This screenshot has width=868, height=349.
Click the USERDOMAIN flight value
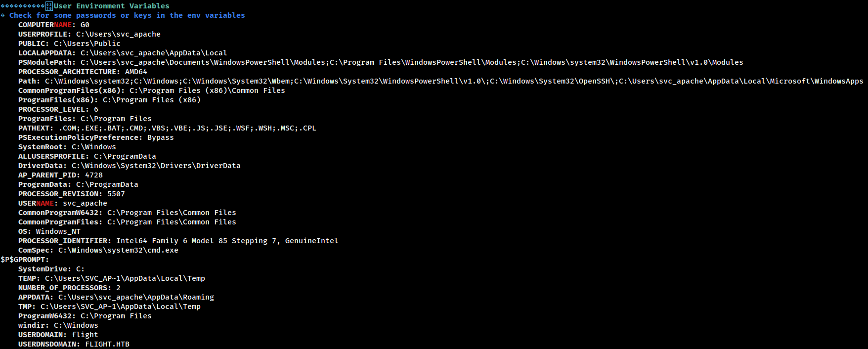85,335
